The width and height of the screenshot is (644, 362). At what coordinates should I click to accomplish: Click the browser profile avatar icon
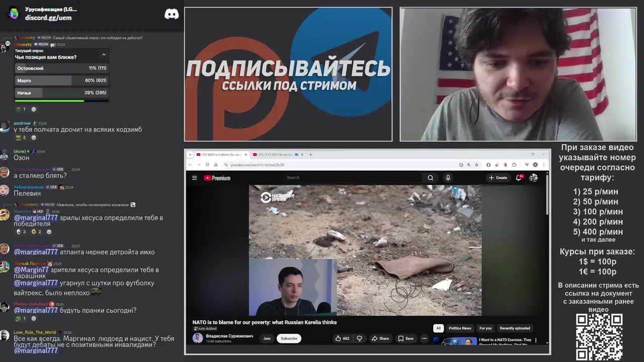click(535, 164)
